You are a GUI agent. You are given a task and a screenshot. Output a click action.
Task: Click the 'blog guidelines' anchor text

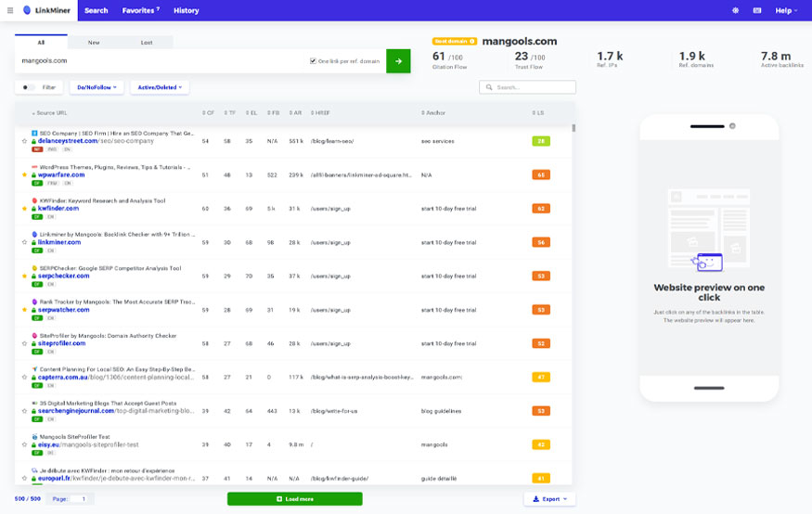441,411
